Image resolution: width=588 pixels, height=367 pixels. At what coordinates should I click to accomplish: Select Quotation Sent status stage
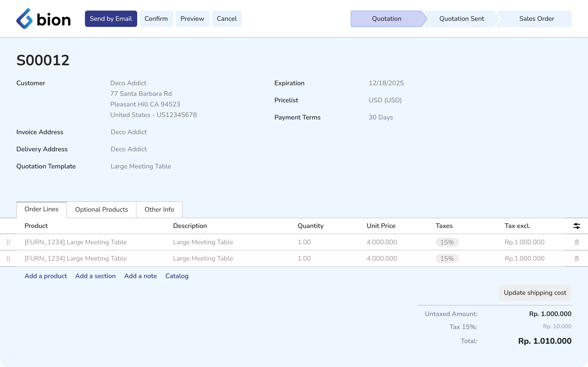[461, 19]
